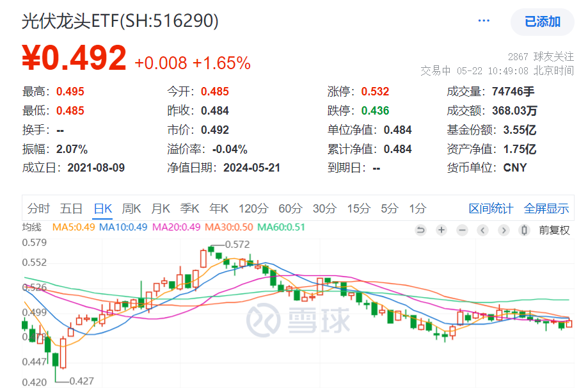Click the change value +0.008

pyautogui.click(x=161, y=63)
